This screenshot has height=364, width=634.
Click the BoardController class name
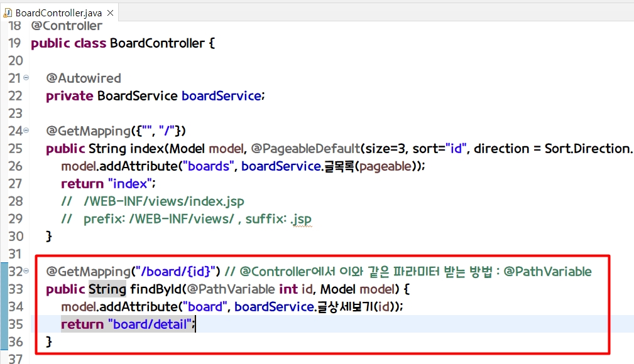pyautogui.click(x=157, y=43)
